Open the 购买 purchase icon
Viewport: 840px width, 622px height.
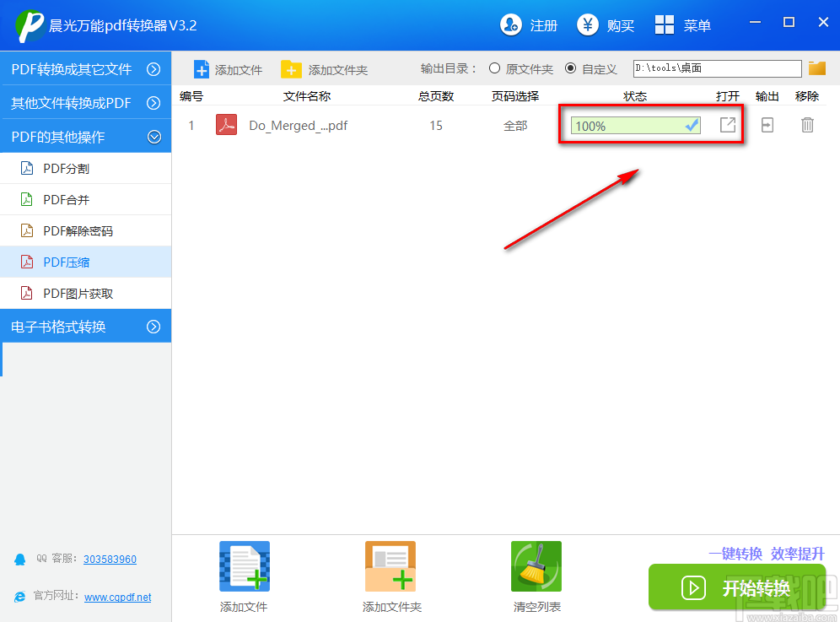pos(588,24)
